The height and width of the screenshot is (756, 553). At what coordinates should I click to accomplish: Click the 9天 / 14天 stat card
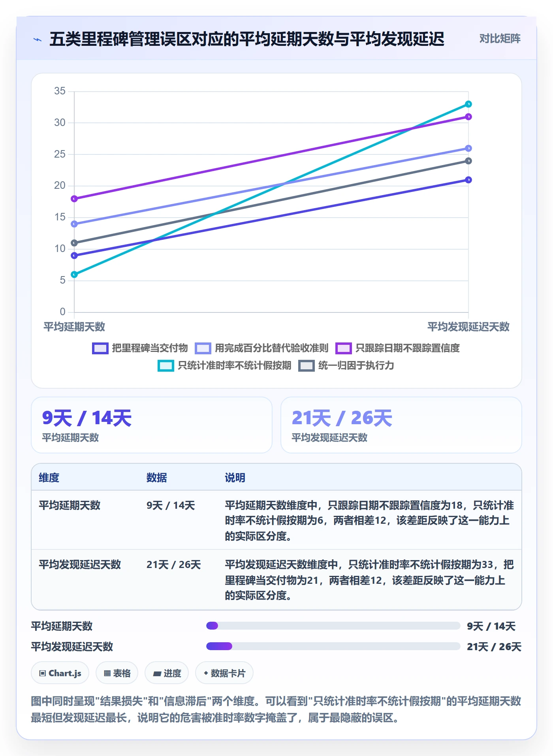pyautogui.click(x=152, y=425)
